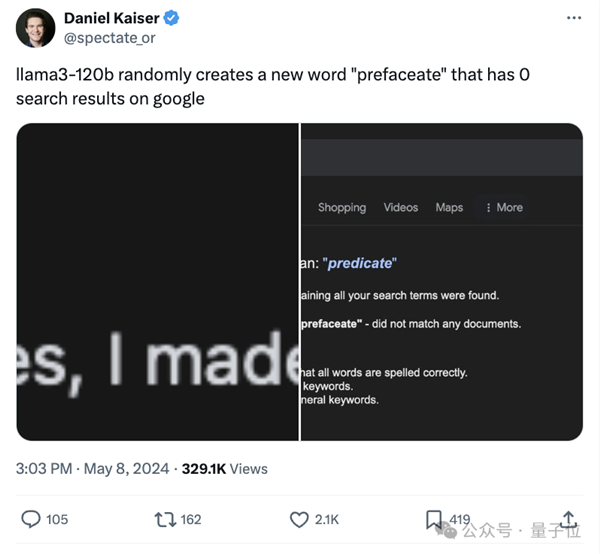This screenshot has height=554, width=600.
Task: Click the 105 replies count
Action: coord(57,519)
